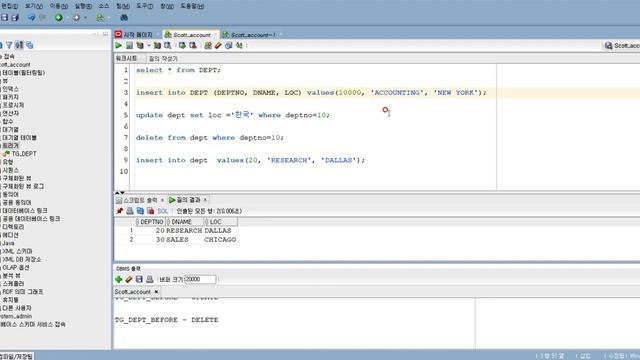Click the Commit icon in the worksheet toolbar
The width and height of the screenshot is (640, 360).
coord(182,46)
